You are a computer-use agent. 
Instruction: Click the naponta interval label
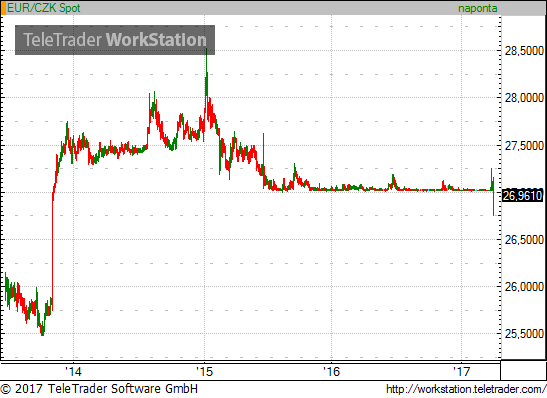[478, 8]
